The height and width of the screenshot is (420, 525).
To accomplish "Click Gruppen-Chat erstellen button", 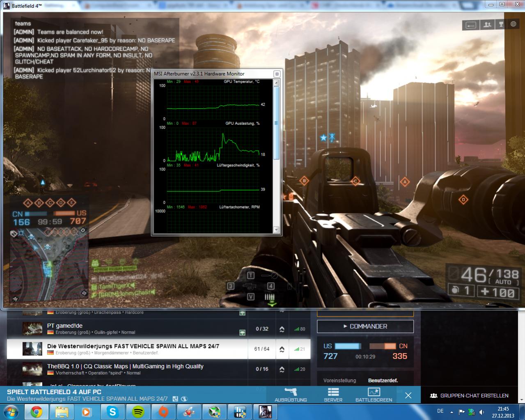I will pos(469,396).
